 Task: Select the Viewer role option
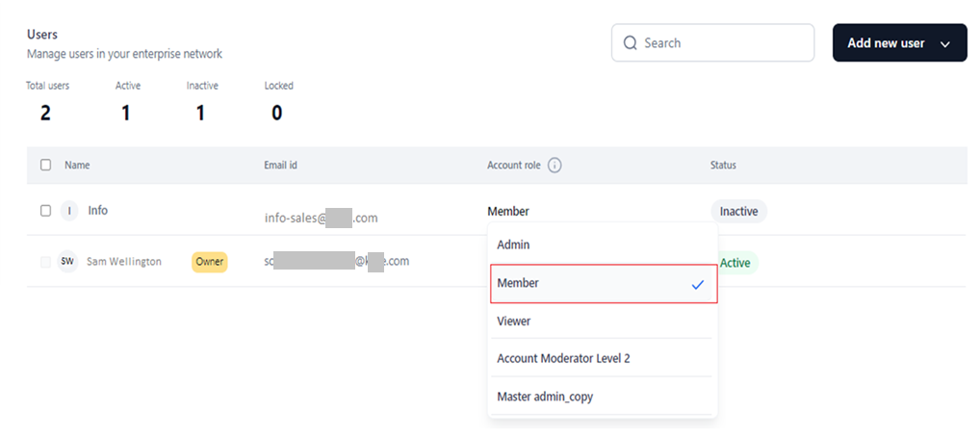[514, 322]
